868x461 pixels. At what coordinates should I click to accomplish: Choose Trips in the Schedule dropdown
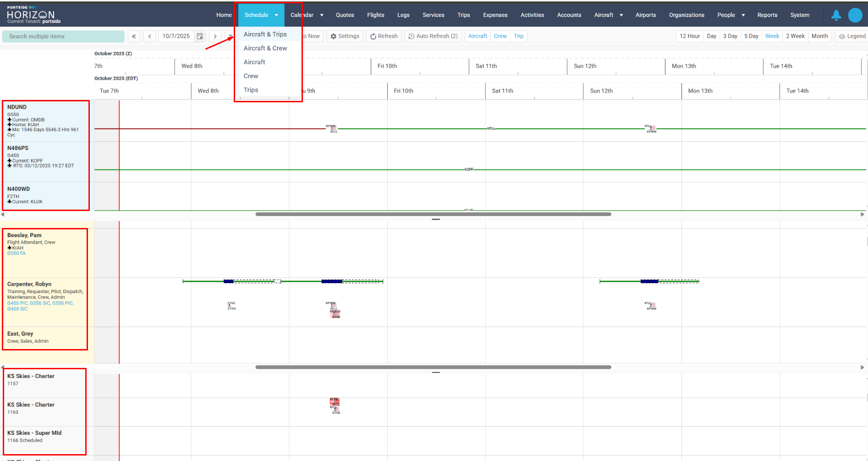(x=251, y=90)
